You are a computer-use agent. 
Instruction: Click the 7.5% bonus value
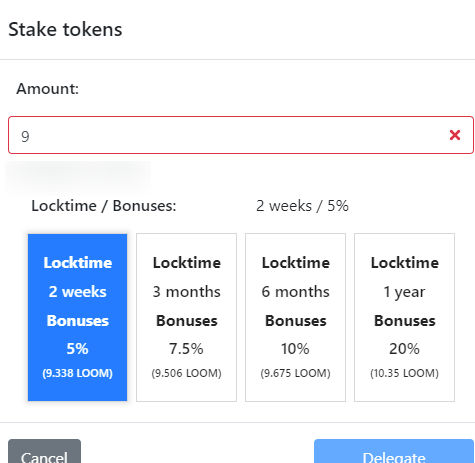[186, 349]
